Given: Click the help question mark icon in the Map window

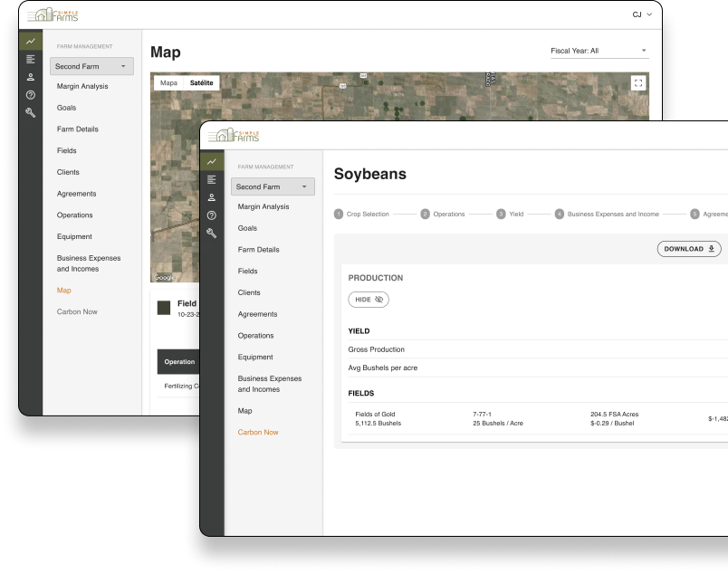Looking at the screenshot, I should click(31, 95).
